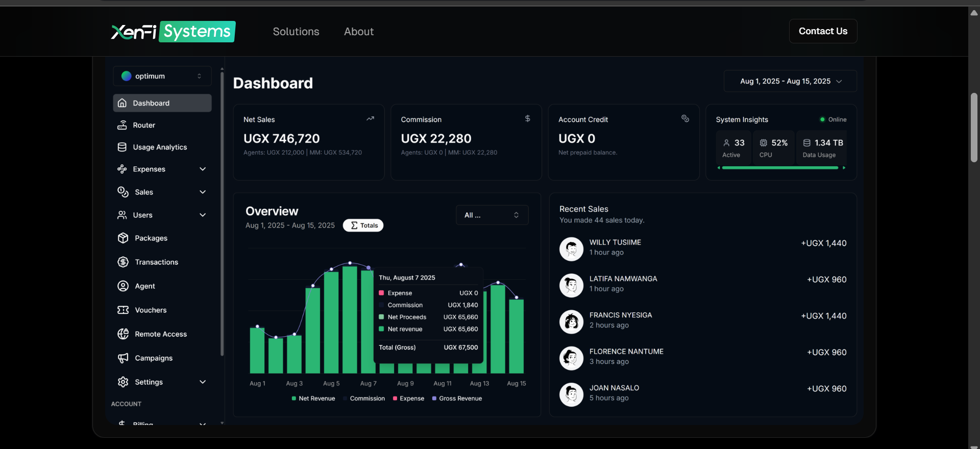Click the Net Sales trend arrow icon
The height and width of the screenshot is (449, 980).
(370, 118)
